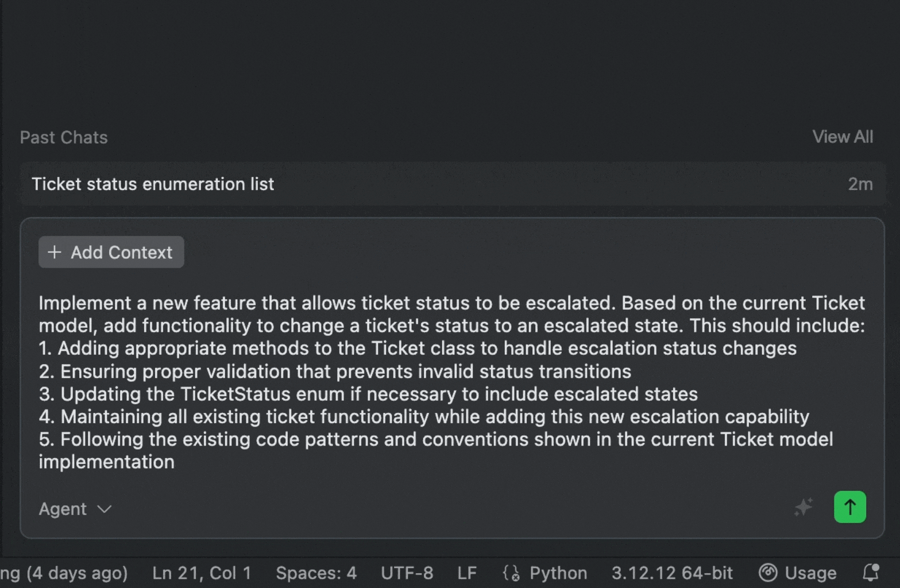The image size is (900, 588).
Task: Open the Agent mode dropdown
Action: coord(63,509)
